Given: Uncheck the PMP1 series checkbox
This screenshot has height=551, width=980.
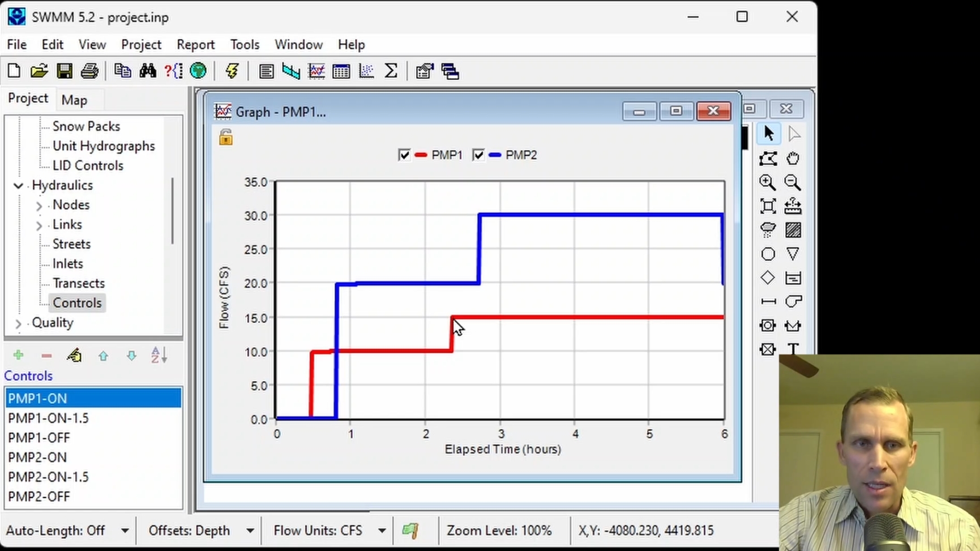Looking at the screenshot, I should coord(404,155).
